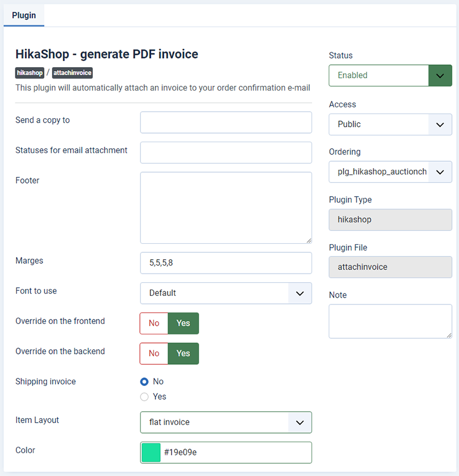Click the Send a copy to field
459x476 pixels.
tap(226, 122)
